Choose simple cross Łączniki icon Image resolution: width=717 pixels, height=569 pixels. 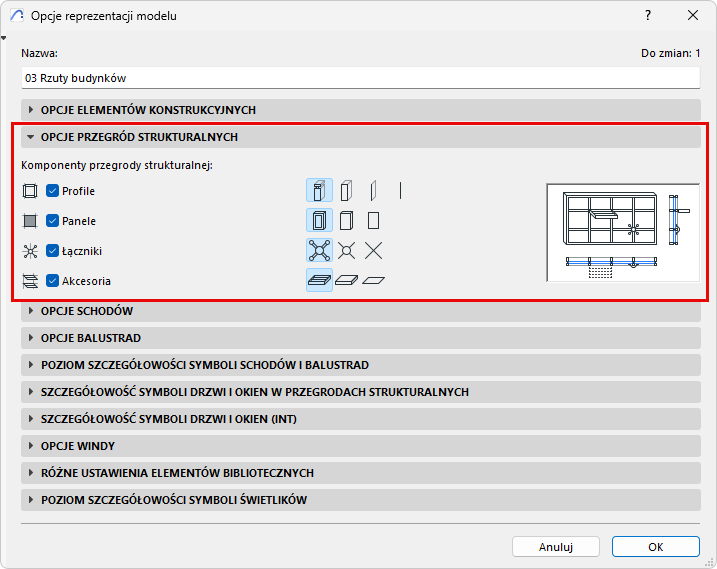point(373,251)
